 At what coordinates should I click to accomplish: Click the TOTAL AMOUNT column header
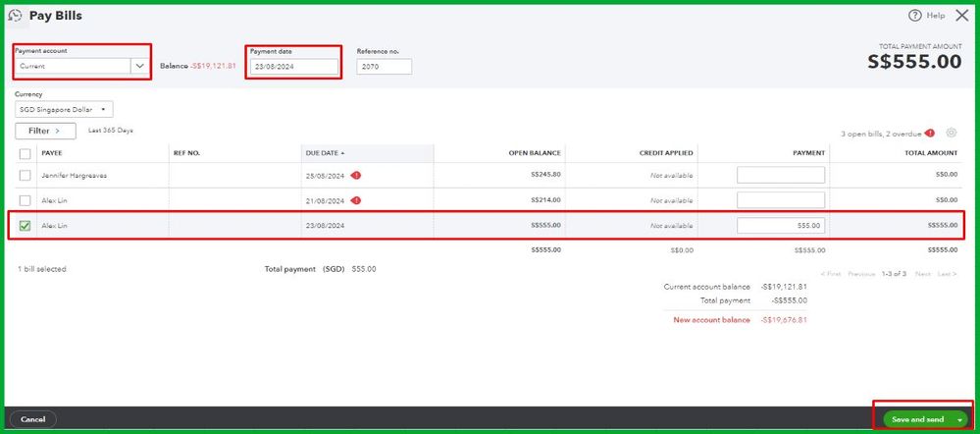[x=931, y=153]
